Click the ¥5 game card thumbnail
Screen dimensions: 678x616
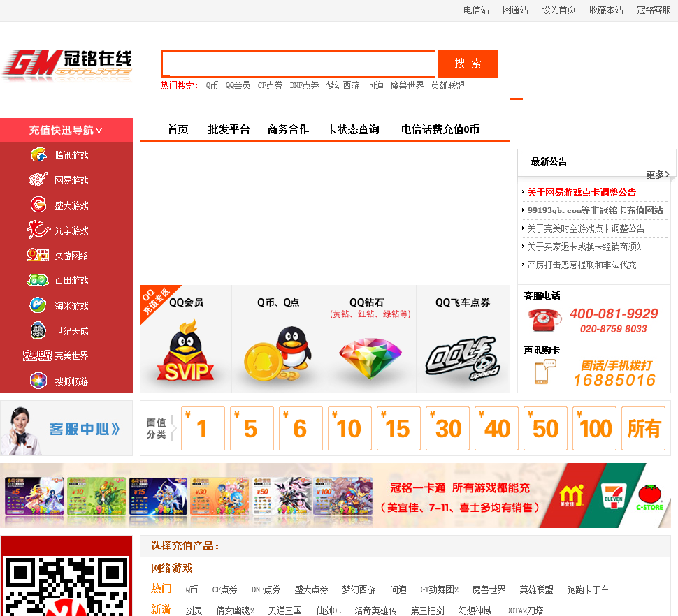tap(34, 497)
